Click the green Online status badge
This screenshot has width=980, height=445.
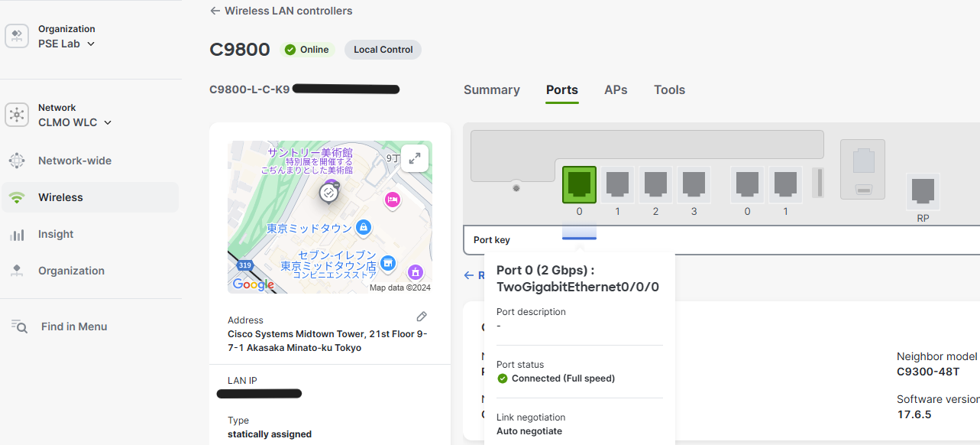[x=307, y=50]
